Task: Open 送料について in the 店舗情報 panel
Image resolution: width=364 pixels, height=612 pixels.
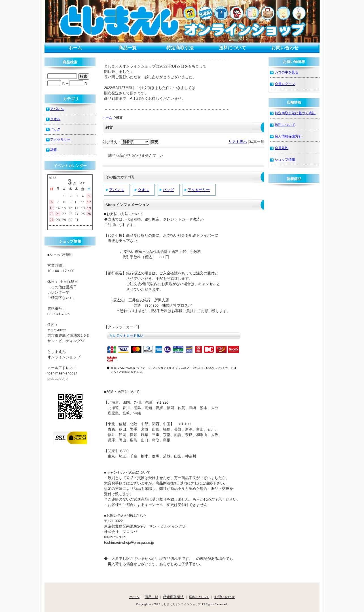Action: click(285, 125)
